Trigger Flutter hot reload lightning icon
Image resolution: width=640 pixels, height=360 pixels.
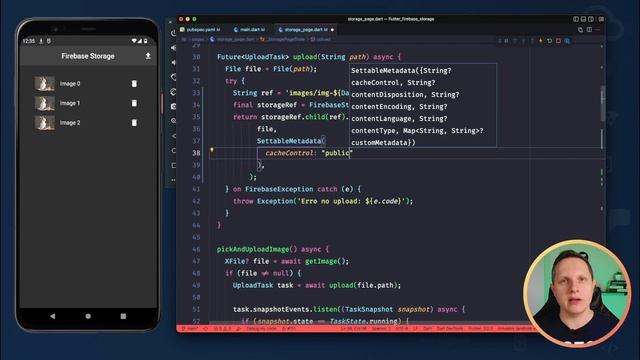pos(541,41)
